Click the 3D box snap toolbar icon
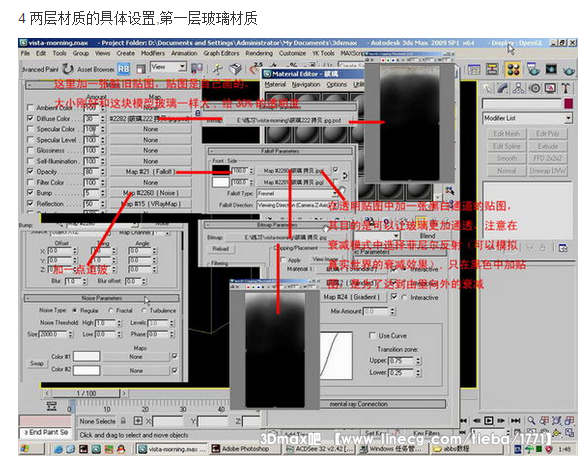The height and width of the screenshot is (456, 581). coord(235,69)
